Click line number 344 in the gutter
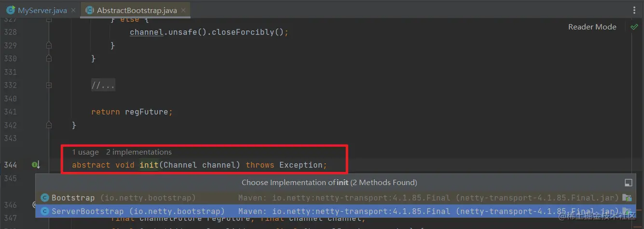 10,165
